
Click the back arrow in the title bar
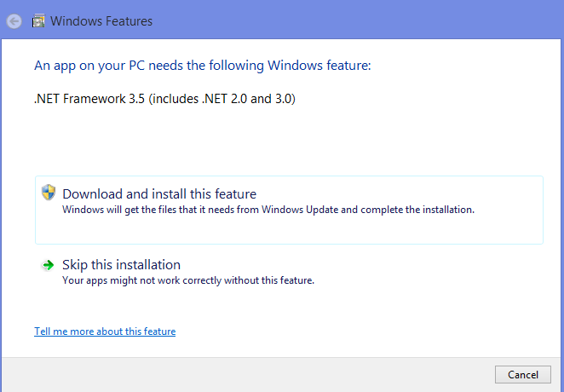[x=14, y=21]
